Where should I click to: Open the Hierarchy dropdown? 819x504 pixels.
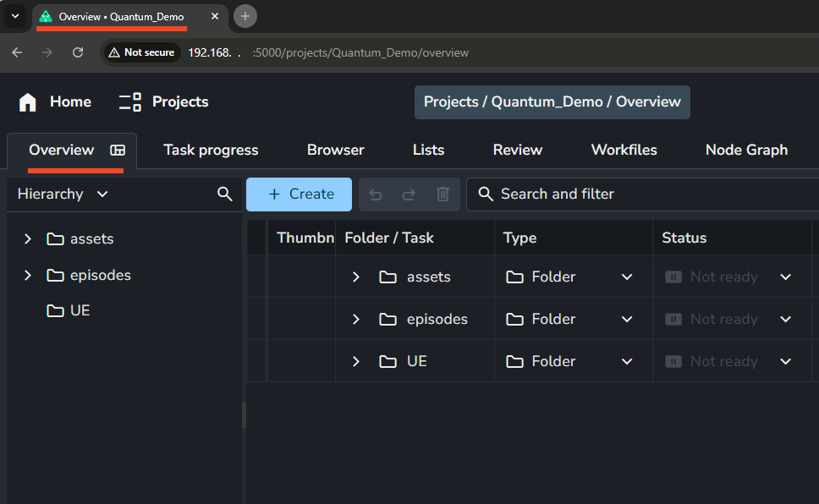click(63, 194)
